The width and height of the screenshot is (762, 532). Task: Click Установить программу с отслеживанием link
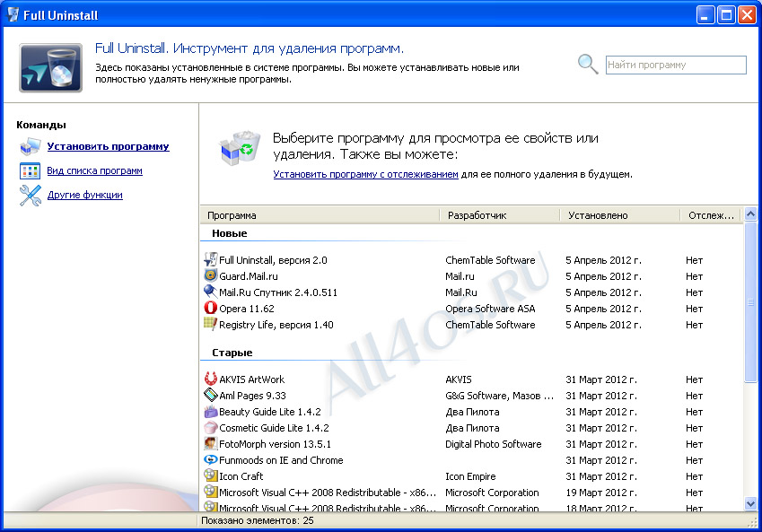click(365, 174)
